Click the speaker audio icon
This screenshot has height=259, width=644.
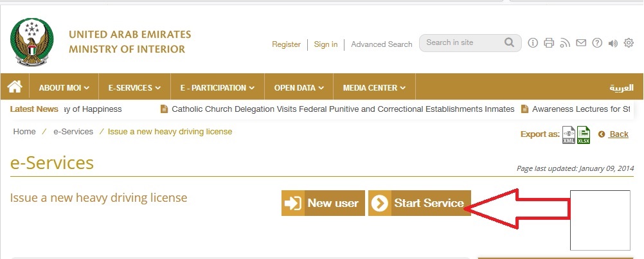tap(613, 44)
